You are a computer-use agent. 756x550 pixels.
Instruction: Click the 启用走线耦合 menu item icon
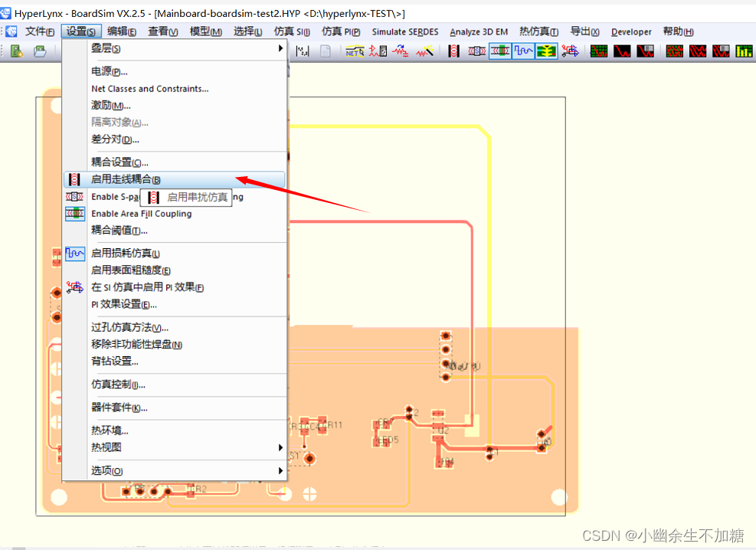(74, 179)
